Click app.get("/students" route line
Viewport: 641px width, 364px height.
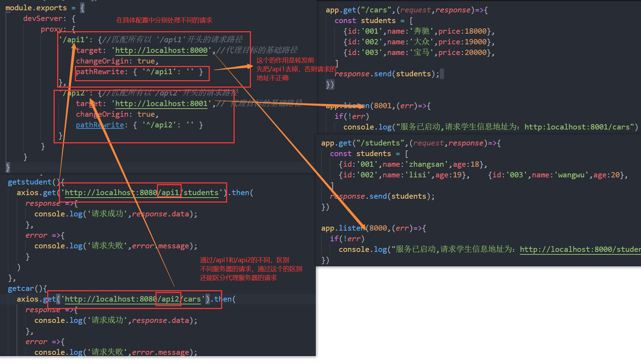pos(411,143)
